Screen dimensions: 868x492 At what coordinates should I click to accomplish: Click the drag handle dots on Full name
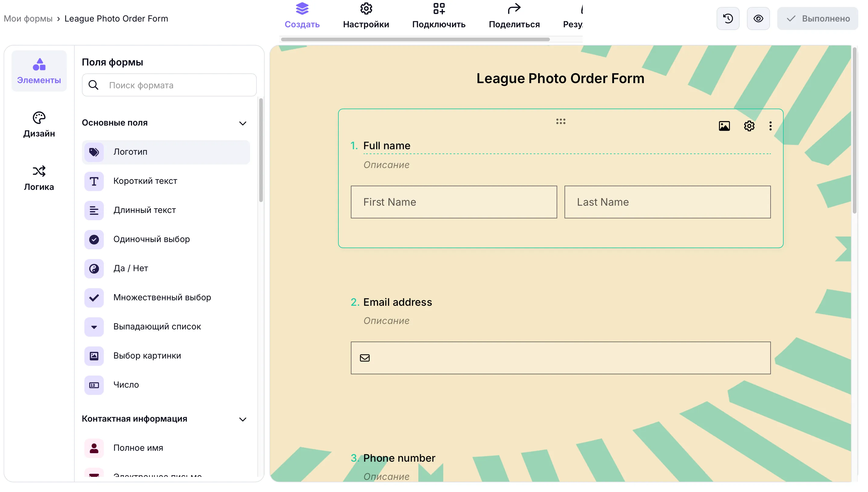click(x=561, y=121)
